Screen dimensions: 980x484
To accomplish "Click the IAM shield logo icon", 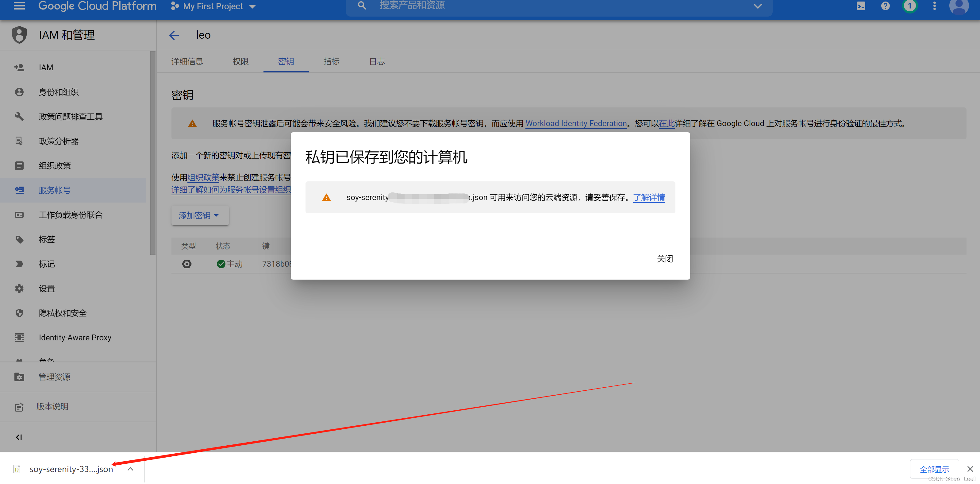I will click(19, 35).
